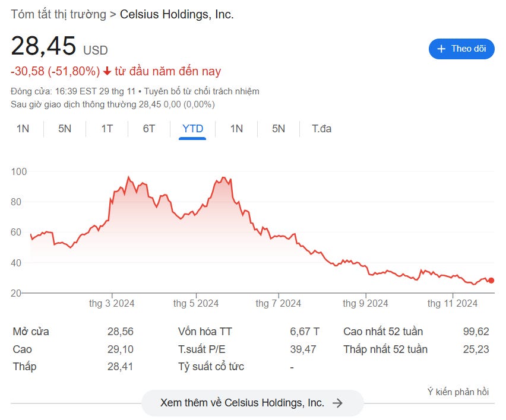Click the Ý kiến phản hồi link

tap(458, 392)
